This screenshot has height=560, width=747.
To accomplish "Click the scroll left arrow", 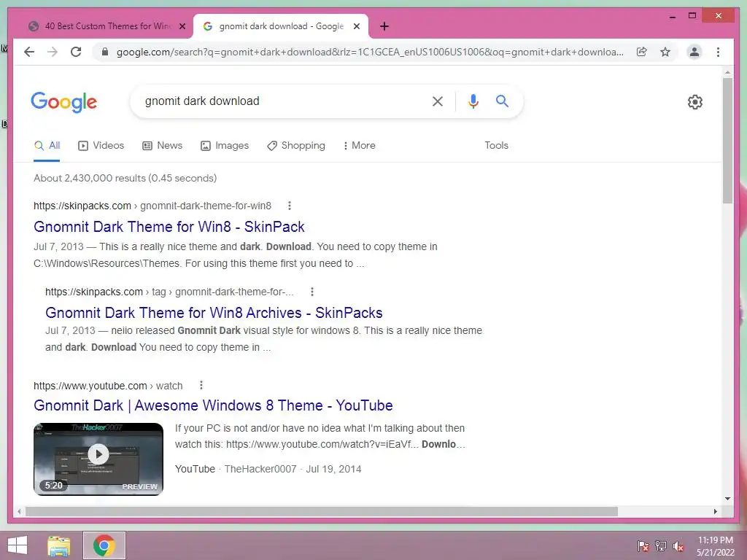I will click(x=19, y=511).
